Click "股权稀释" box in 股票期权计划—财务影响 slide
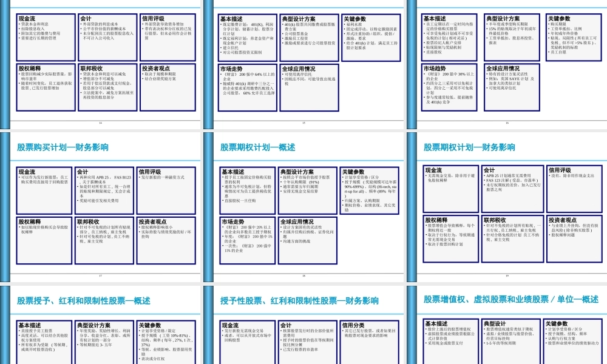Viewport: 607px width, 364px height. pos(450,238)
